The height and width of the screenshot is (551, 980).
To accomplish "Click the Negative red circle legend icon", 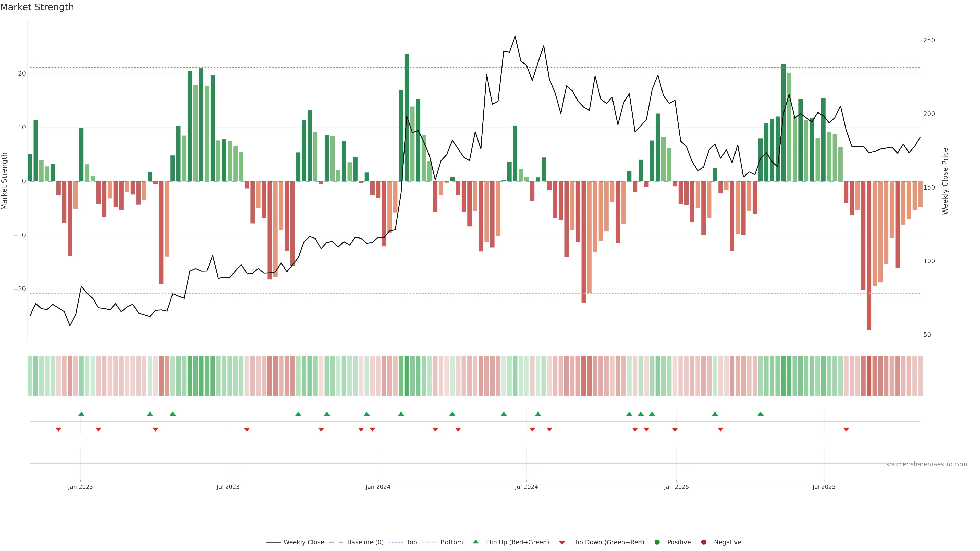I will pyautogui.click(x=703, y=542).
